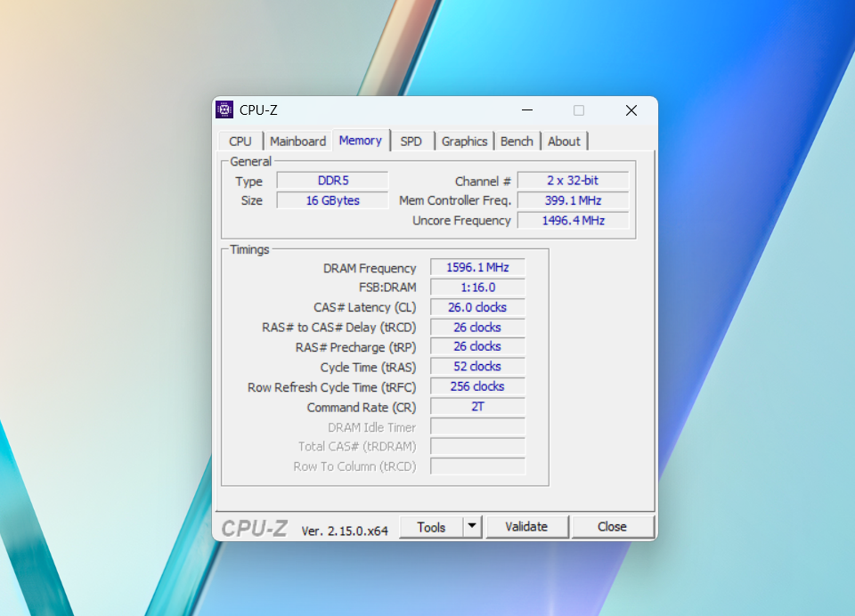This screenshot has width=855, height=616.
Task: Go to the Bench tab
Action: tap(517, 142)
